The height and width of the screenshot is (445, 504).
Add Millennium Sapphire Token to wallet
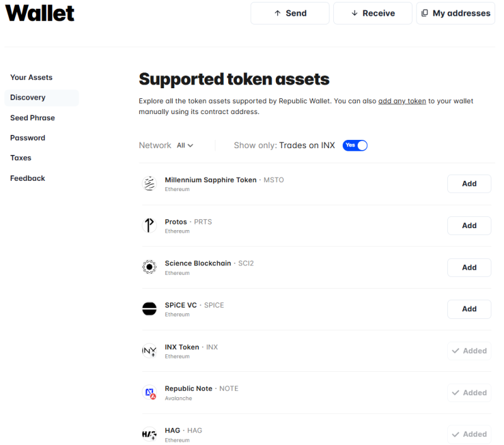click(469, 184)
